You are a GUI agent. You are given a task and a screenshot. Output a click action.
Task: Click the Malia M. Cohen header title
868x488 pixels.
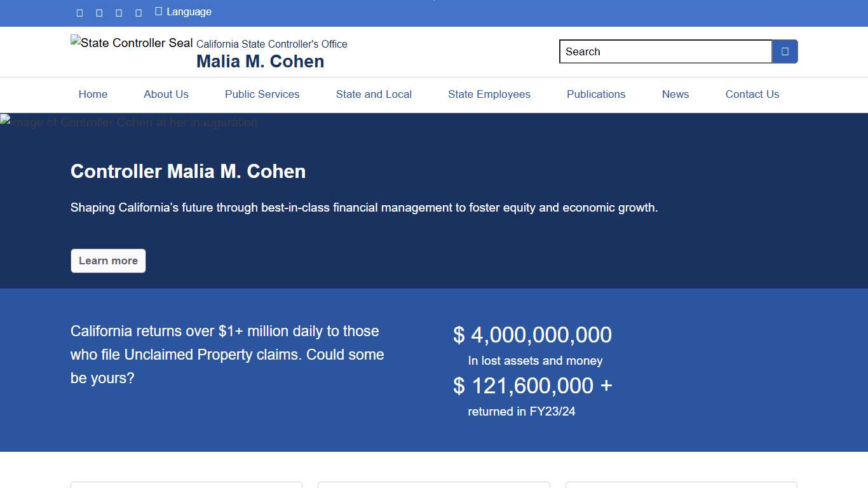pos(260,62)
